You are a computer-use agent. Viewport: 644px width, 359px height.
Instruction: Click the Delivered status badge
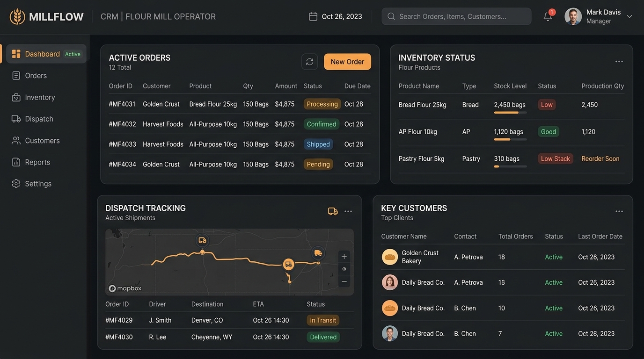(x=323, y=337)
